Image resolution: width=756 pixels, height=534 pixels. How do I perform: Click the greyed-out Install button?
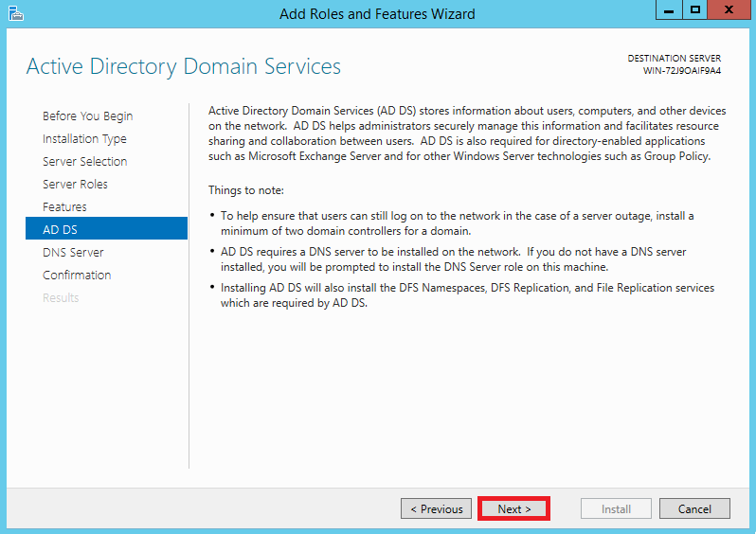[616, 509]
